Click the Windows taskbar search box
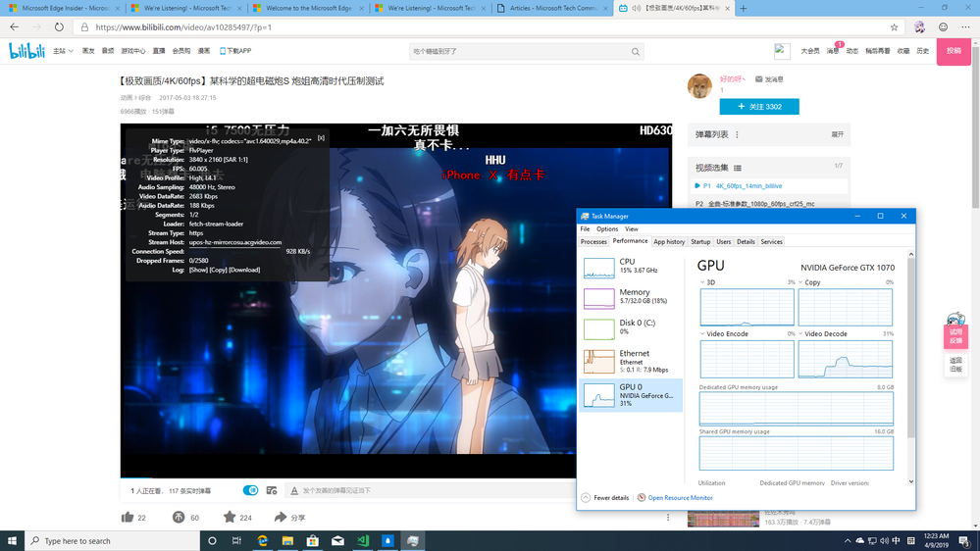Screen dimensions: 980x551 point(113,541)
